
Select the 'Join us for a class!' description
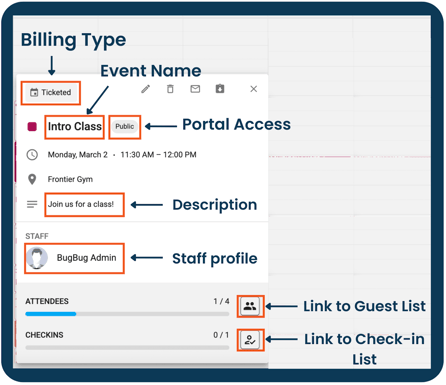pyautogui.click(x=81, y=204)
